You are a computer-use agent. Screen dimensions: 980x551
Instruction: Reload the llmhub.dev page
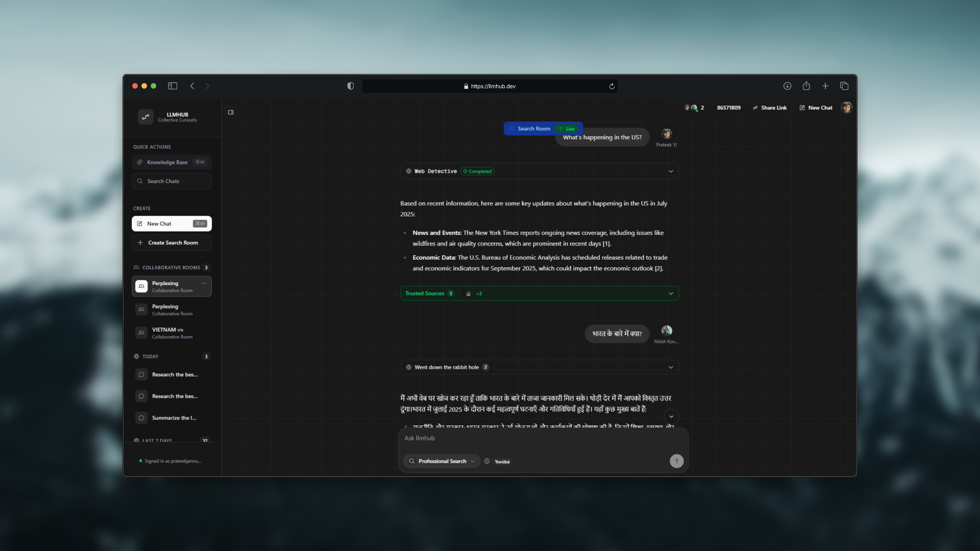[x=611, y=86]
